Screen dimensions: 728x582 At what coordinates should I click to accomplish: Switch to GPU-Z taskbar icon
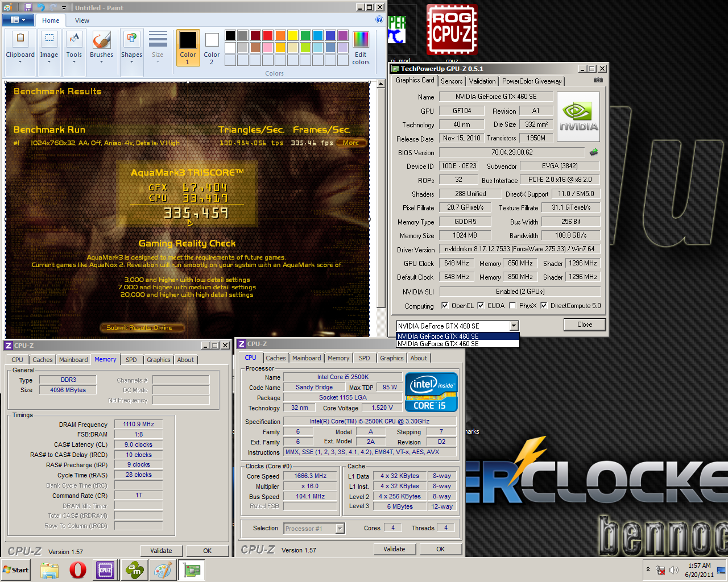[192, 570]
